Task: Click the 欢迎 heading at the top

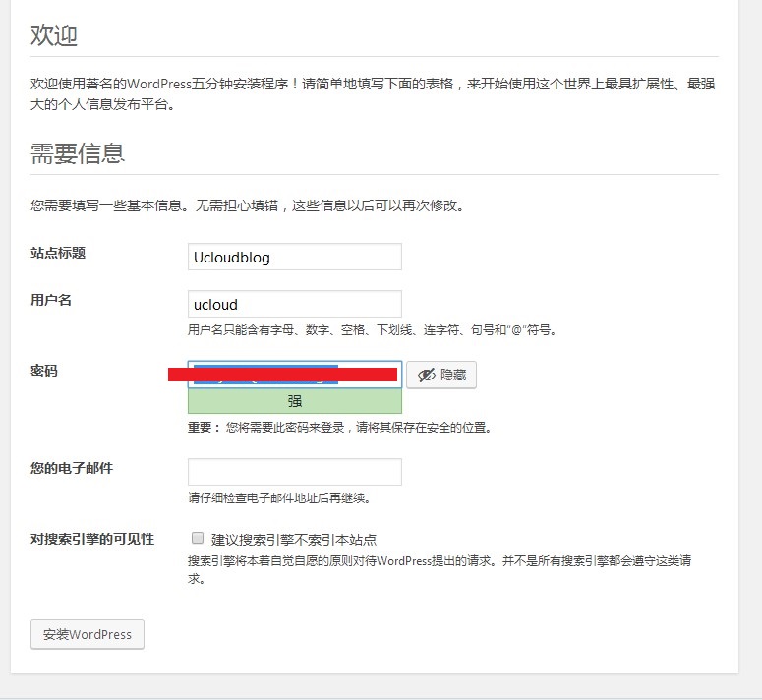Action: [x=54, y=36]
